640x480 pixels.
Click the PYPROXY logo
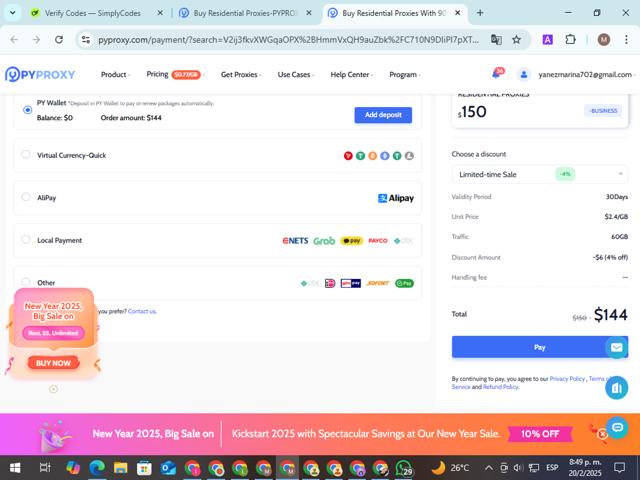point(40,75)
